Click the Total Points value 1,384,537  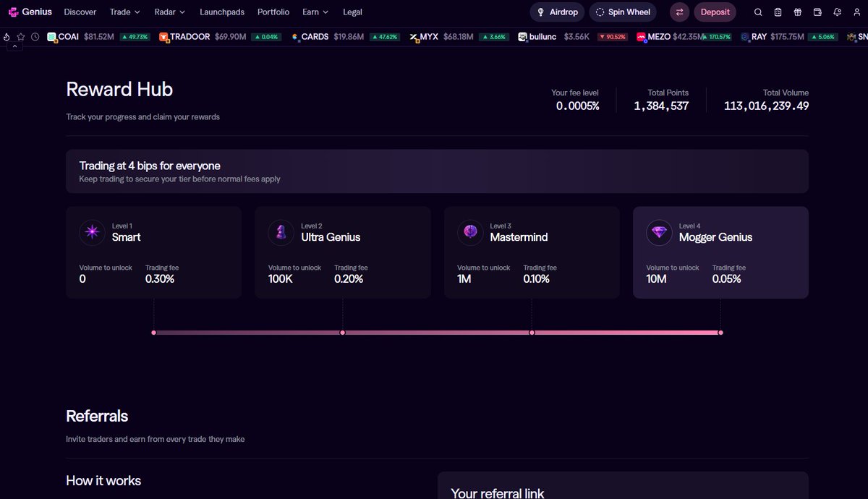point(661,106)
